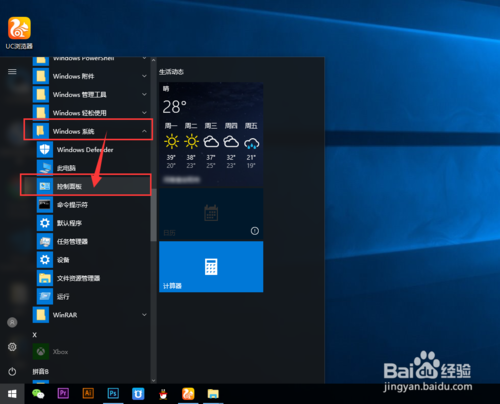Open WeChat from the taskbar
Image resolution: width=500 pixels, height=404 pixels.
tap(38, 394)
